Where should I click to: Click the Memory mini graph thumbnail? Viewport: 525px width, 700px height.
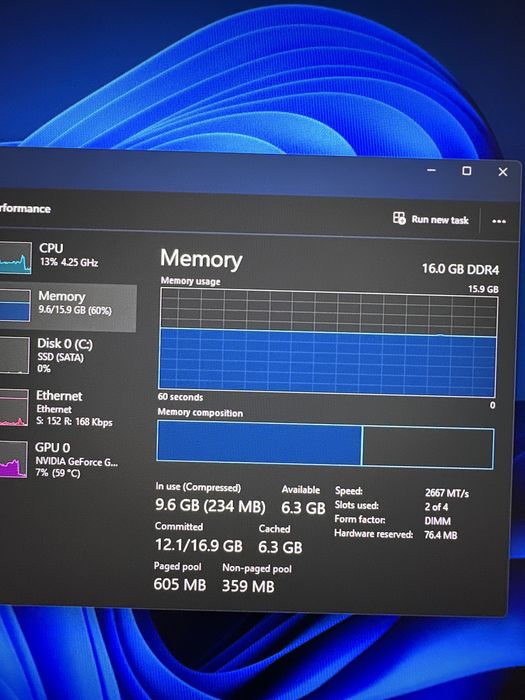[15, 305]
